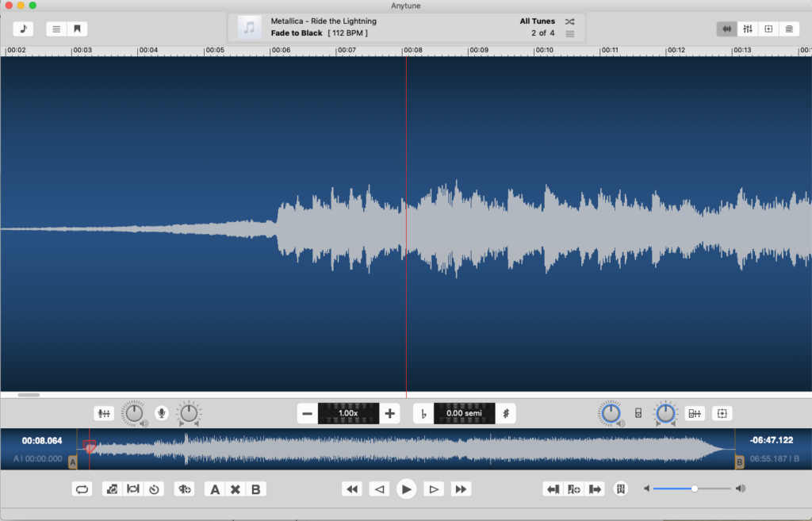Open the right-side EQ fader button
Screen dimensions: 812x521
[695, 413]
